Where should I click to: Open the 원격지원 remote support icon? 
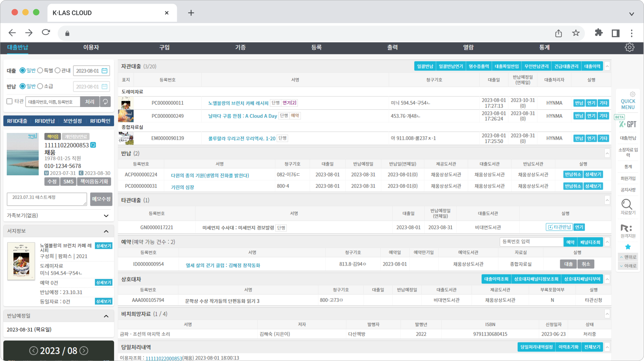626,228
